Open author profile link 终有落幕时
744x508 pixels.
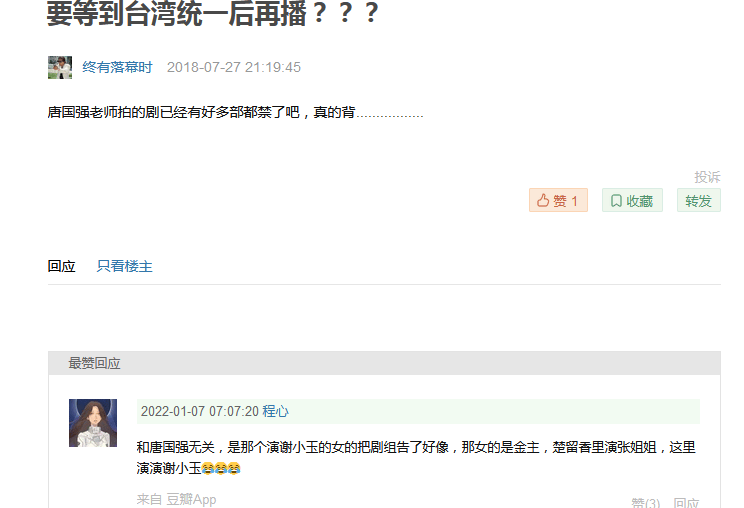117,67
